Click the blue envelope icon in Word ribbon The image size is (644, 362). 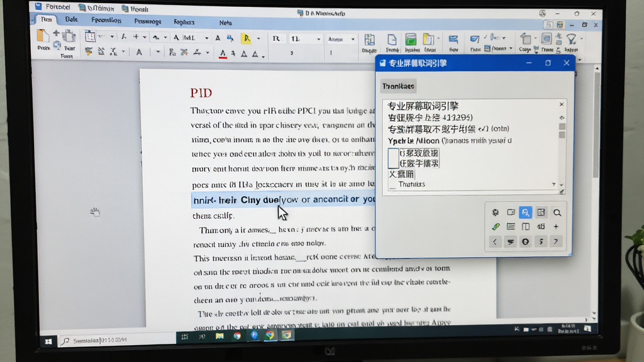(453, 40)
